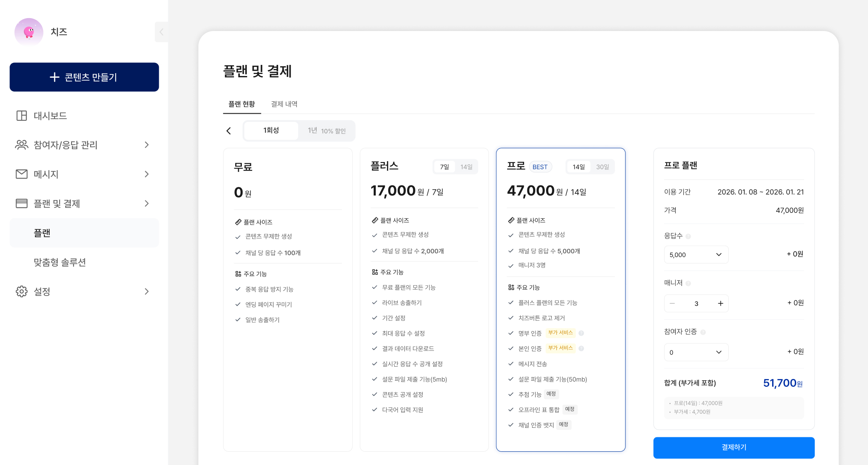Click the 치즈 profile avatar icon
Viewport: 868px width, 465px height.
click(29, 32)
